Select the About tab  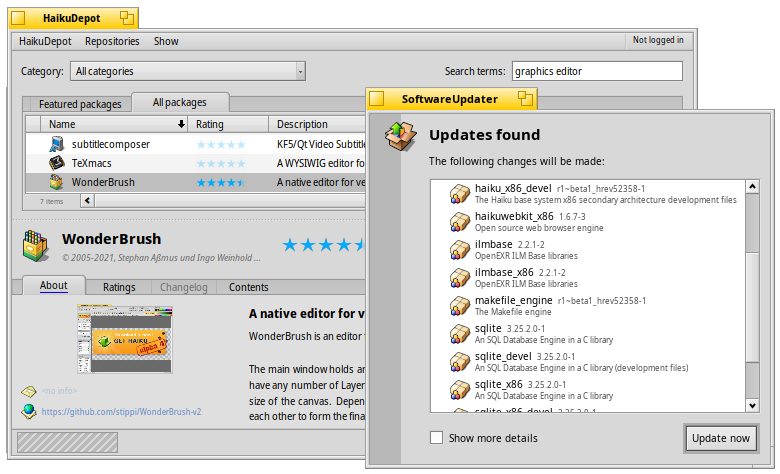tap(54, 285)
